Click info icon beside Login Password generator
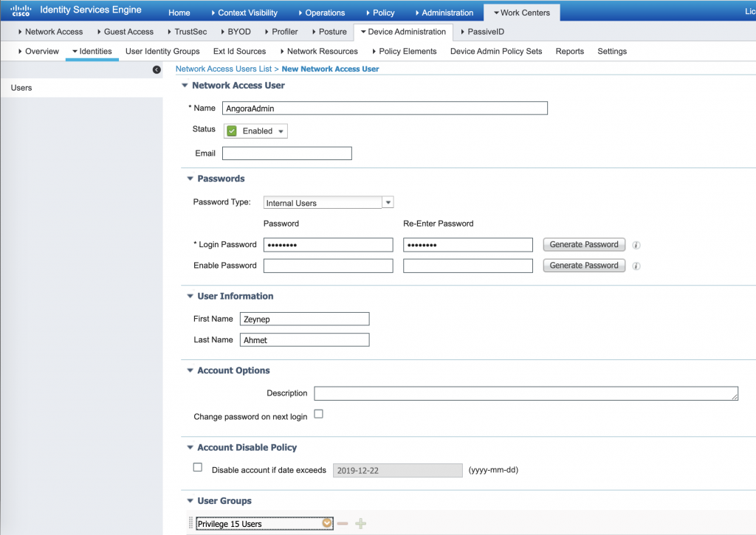Screen dimensions: 756x535 tap(636, 245)
